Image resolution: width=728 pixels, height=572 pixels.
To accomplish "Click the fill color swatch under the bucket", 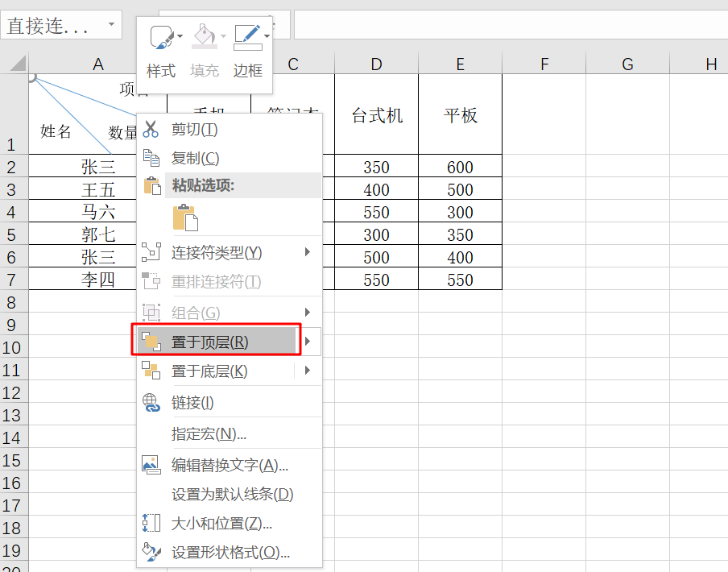I will (204, 45).
